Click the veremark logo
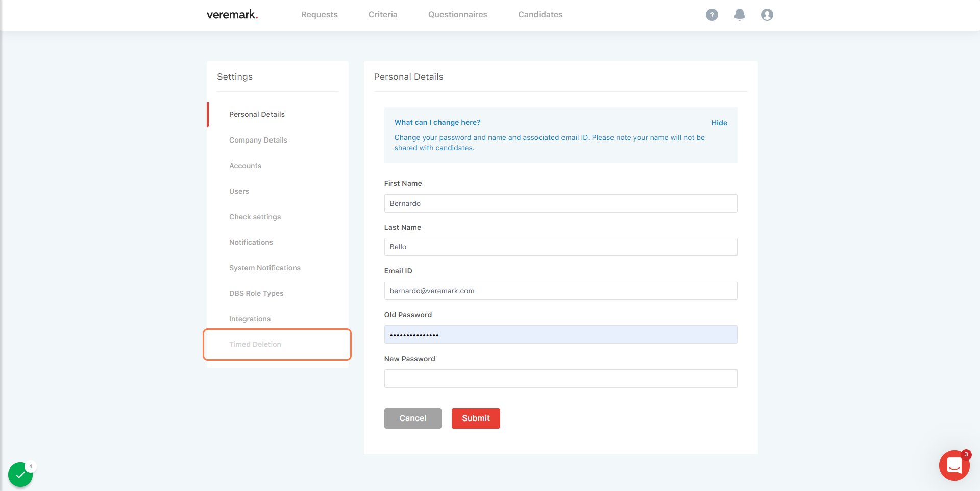The height and width of the screenshot is (491, 980). coord(232,15)
